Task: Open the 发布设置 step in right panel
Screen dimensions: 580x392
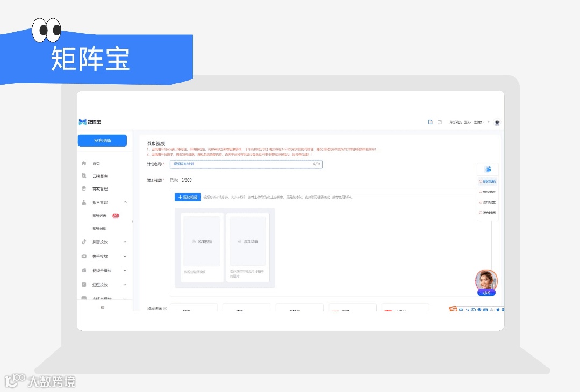Action: [x=488, y=202]
